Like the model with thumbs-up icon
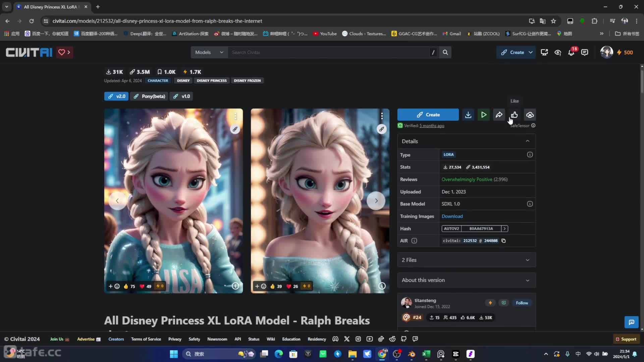 515,115
